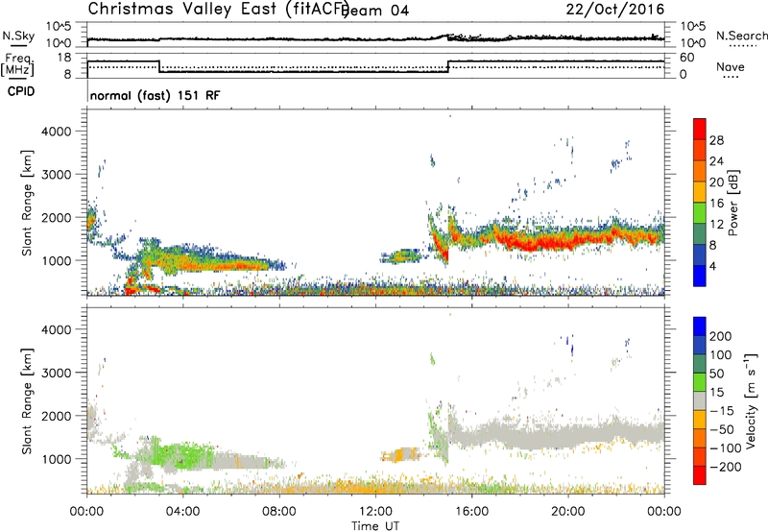Click the 'Nave' legend label
The image size is (768, 532).
(731, 66)
